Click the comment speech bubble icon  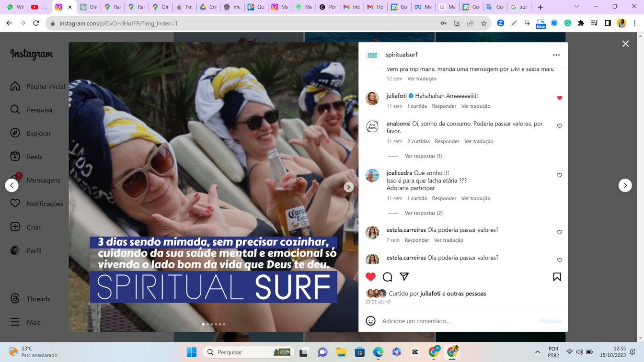click(x=387, y=277)
